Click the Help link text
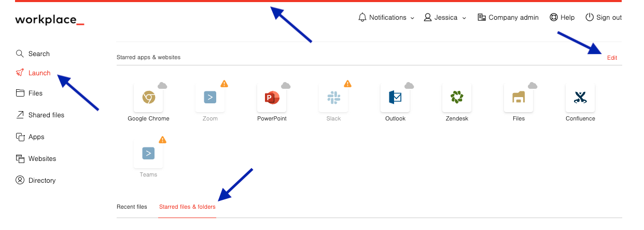Viewport: 644px width, 230px height. (568, 17)
